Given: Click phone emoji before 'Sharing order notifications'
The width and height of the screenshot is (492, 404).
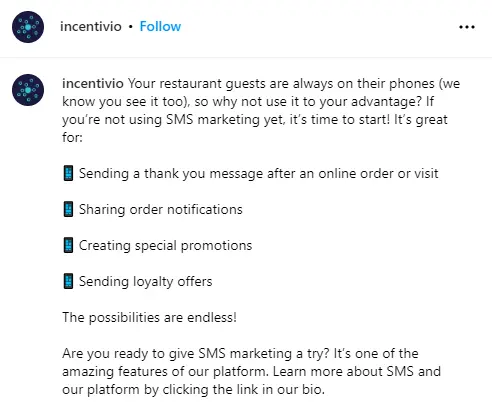Looking at the screenshot, I should (68, 209).
